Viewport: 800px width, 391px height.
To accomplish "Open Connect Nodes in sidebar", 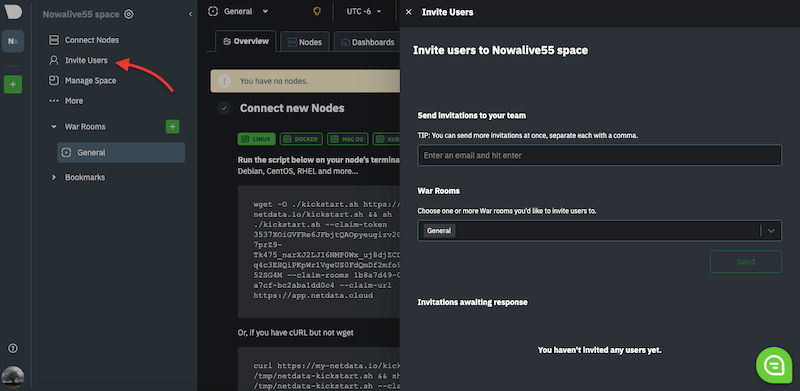I will click(x=84, y=40).
